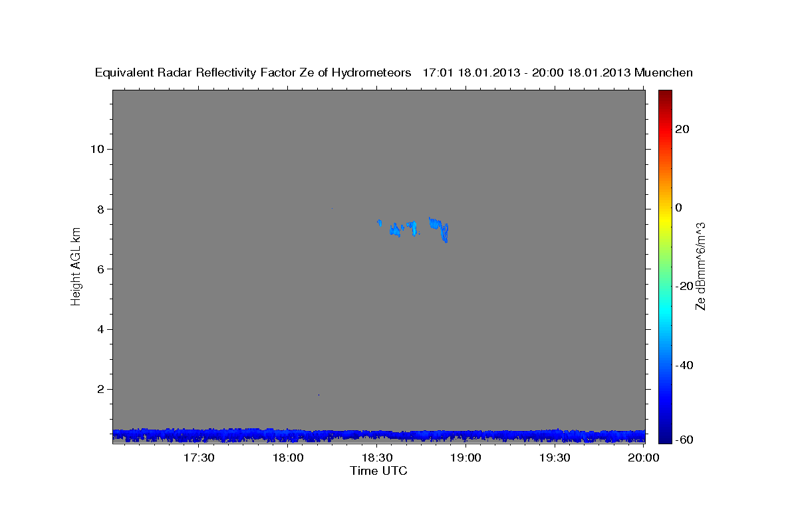Click the colorbar value '-20'
The height and width of the screenshot is (532, 798).
click(x=684, y=286)
